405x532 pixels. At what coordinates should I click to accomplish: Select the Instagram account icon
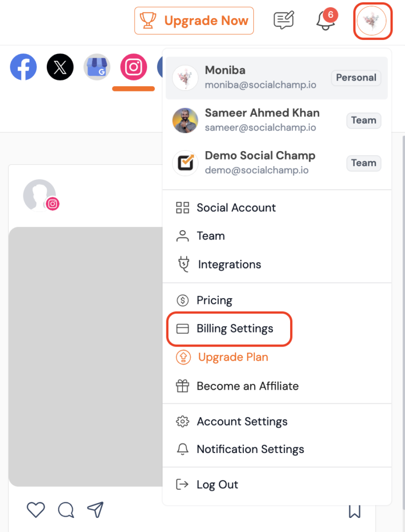(134, 68)
